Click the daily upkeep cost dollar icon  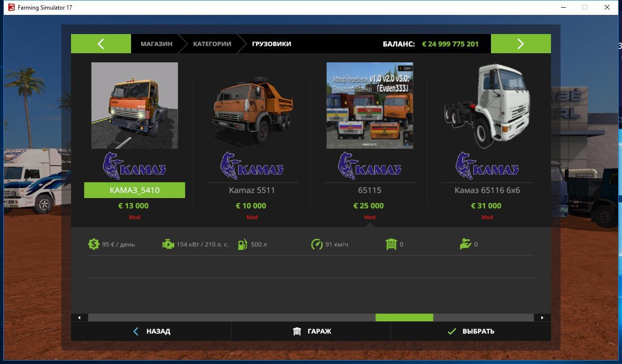94,244
